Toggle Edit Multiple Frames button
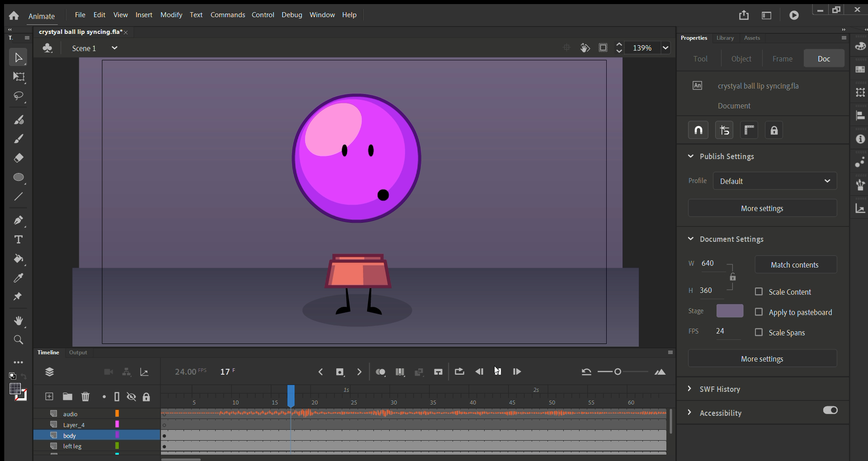 point(400,372)
